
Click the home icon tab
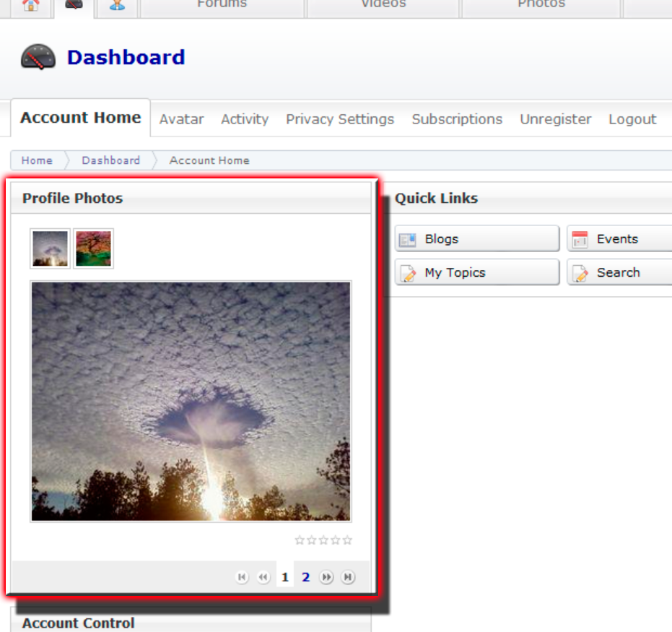[30, 6]
